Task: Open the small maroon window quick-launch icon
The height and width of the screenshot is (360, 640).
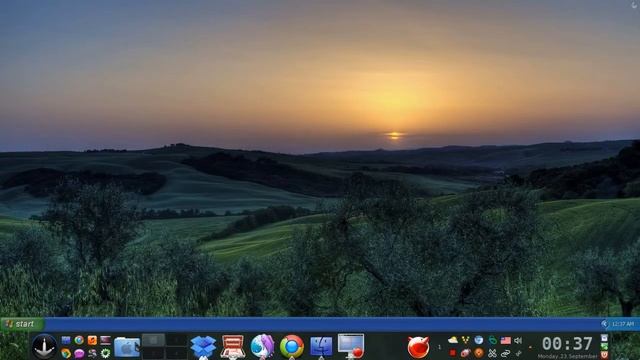Action: point(105,340)
